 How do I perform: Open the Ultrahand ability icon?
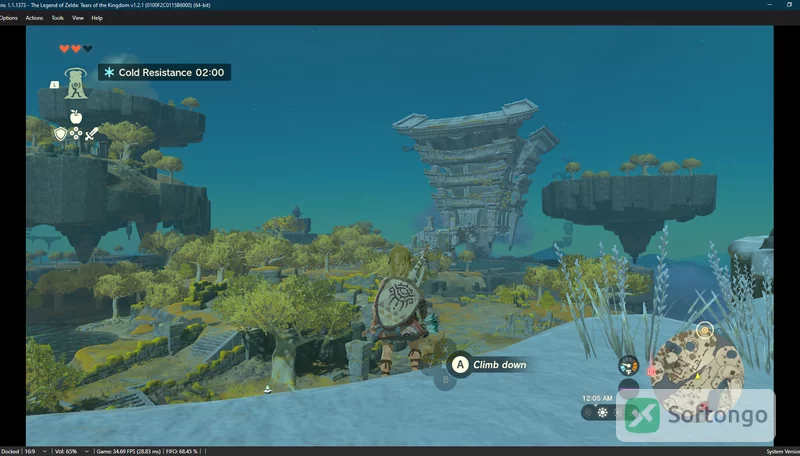[76, 84]
